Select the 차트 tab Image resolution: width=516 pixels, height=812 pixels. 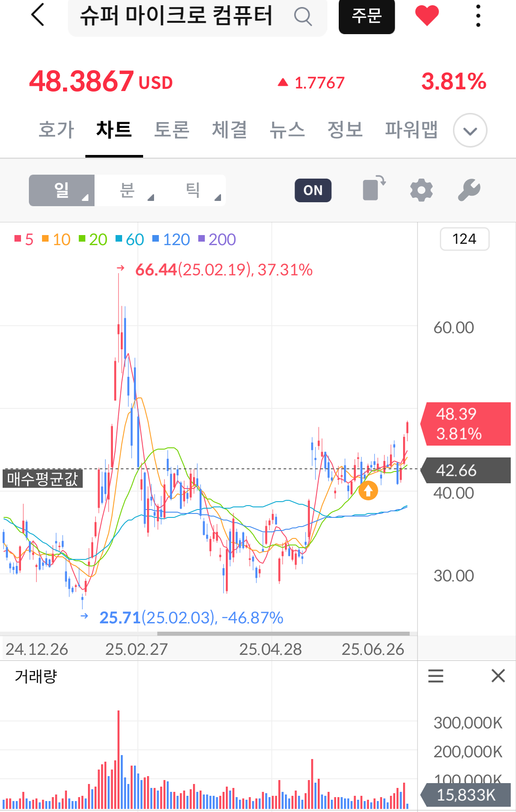pos(114,130)
